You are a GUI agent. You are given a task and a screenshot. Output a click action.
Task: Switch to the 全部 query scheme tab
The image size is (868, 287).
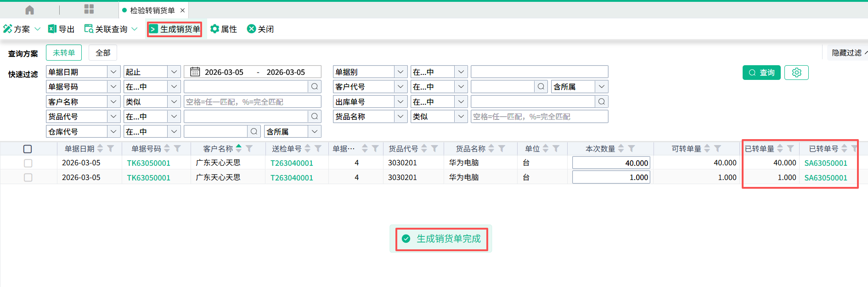point(103,53)
